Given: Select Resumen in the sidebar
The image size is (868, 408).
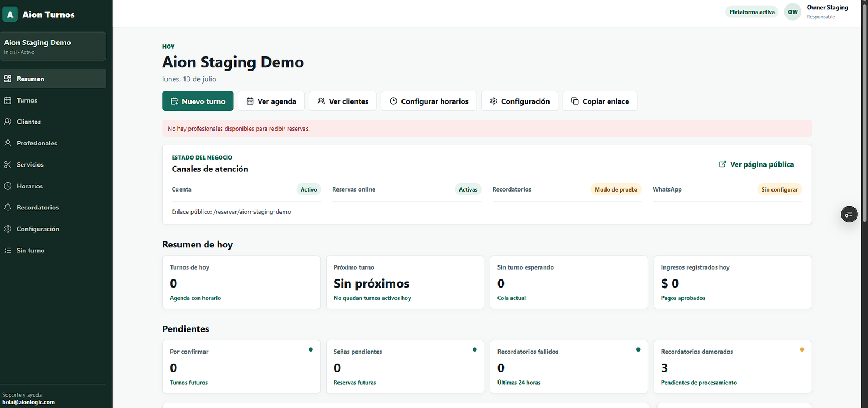Looking at the screenshot, I should pyautogui.click(x=53, y=79).
